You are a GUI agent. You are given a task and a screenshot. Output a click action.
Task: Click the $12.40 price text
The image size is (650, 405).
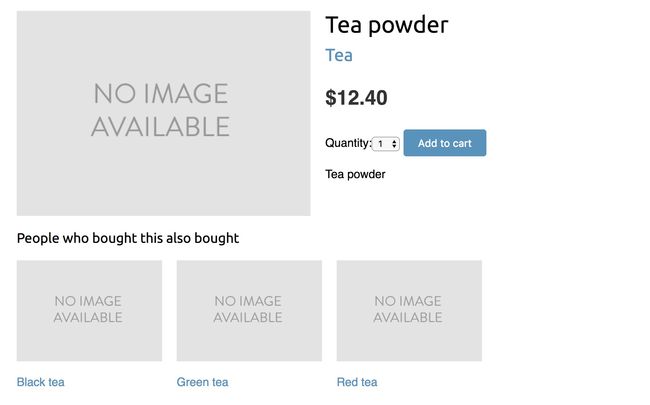[357, 98]
